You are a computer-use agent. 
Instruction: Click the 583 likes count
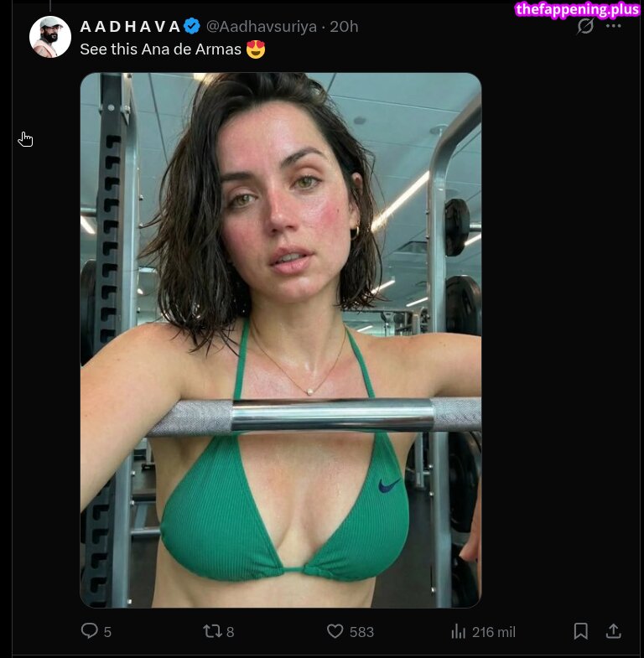click(361, 632)
